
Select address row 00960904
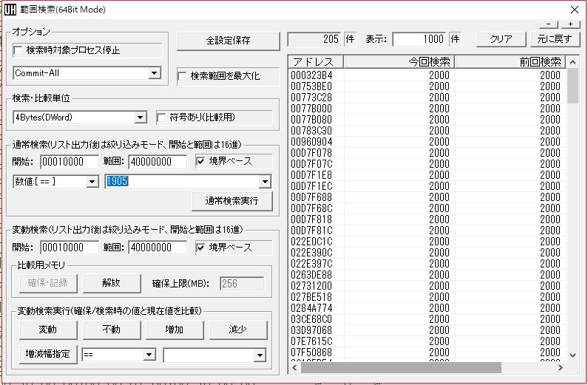point(427,142)
